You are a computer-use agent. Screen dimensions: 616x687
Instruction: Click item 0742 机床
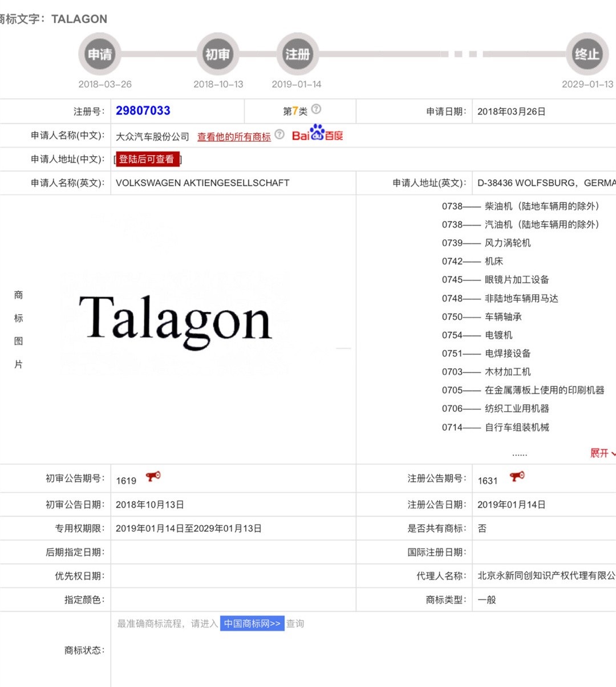[x=472, y=261]
